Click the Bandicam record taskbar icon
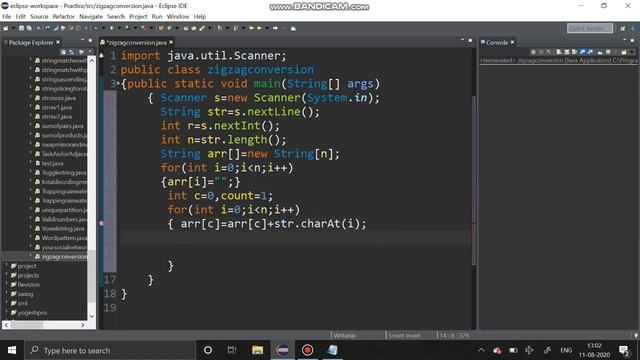The width and height of the screenshot is (640, 360). [307, 350]
